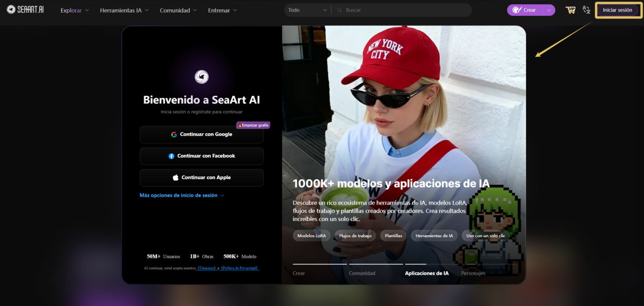This screenshot has width=644, height=306.
Task: Select the Plantillas tag
Action: point(394,236)
